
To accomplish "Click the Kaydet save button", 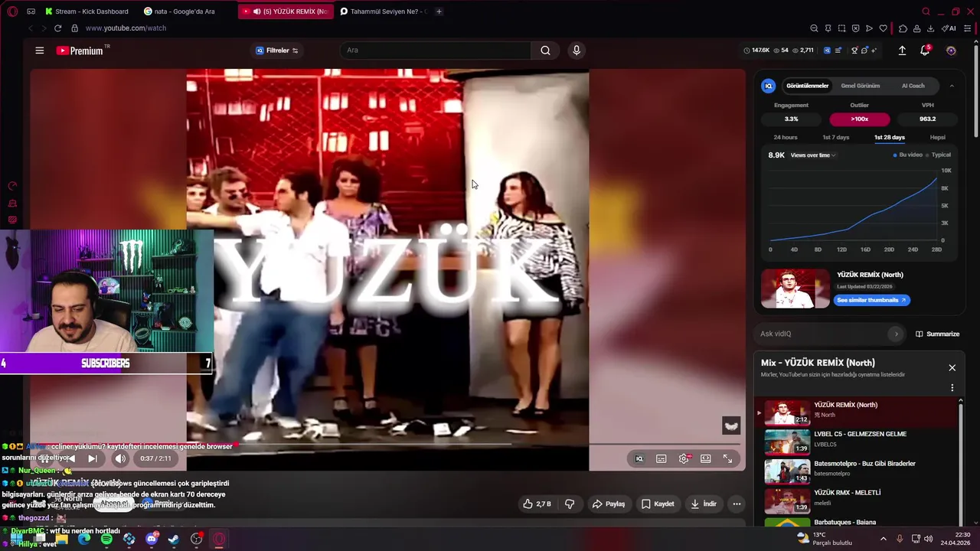I will click(658, 504).
